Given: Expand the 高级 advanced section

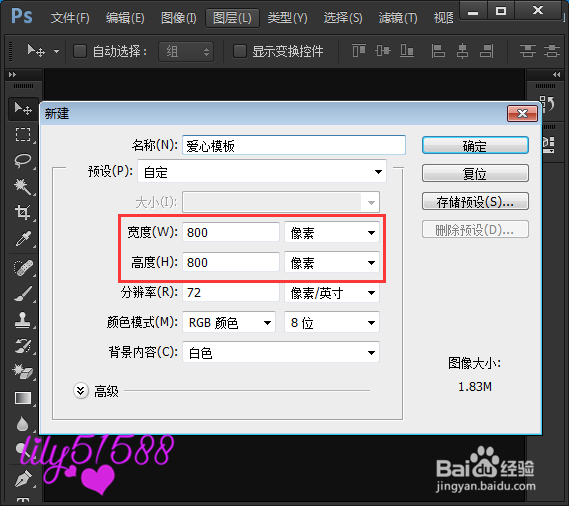Looking at the screenshot, I should click(x=81, y=391).
